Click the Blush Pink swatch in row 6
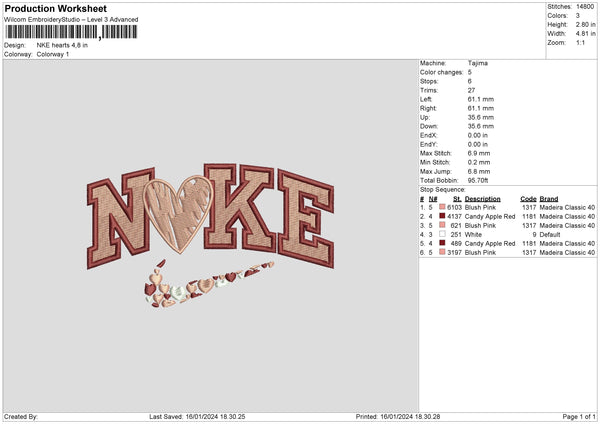600x424 pixels. coord(442,252)
